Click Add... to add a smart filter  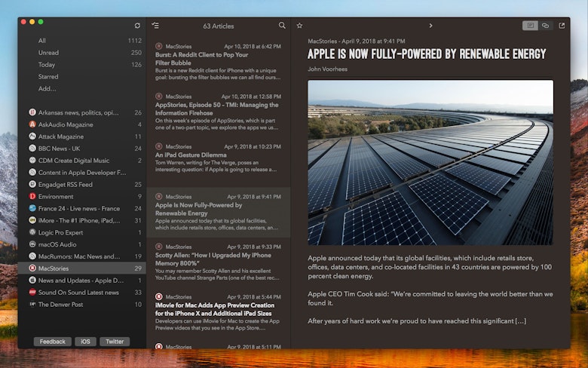[47, 88]
